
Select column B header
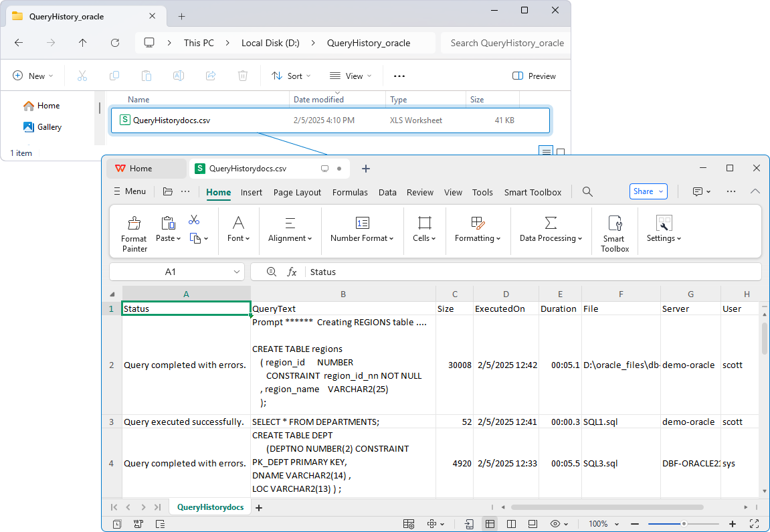pos(343,294)
